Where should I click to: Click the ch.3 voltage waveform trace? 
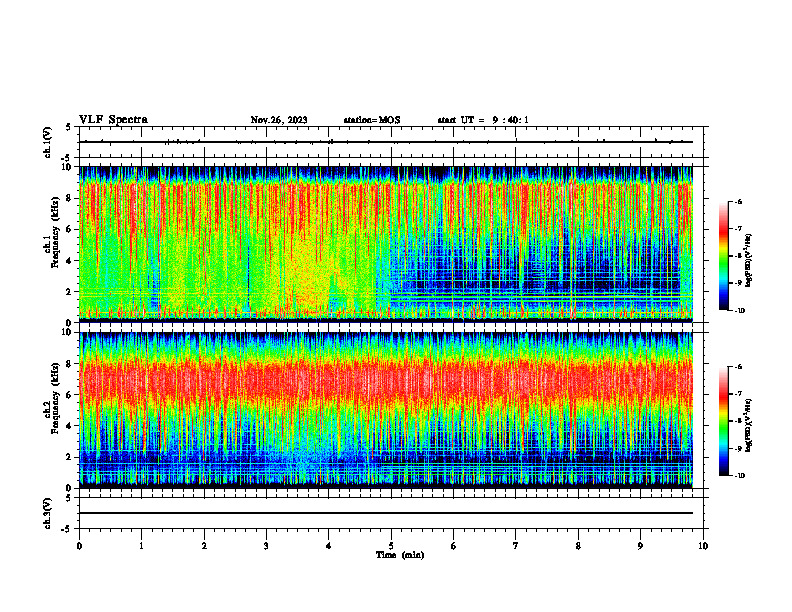pyautogui.click(x=386, y=513)
